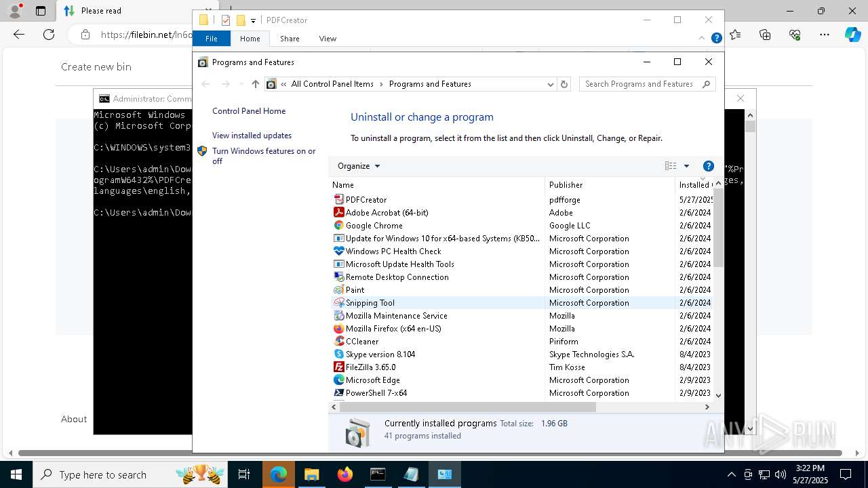Click the CCleaner icon in list
Image resolution: width=868 pixels, height=488 pixels.
point(339,341)
